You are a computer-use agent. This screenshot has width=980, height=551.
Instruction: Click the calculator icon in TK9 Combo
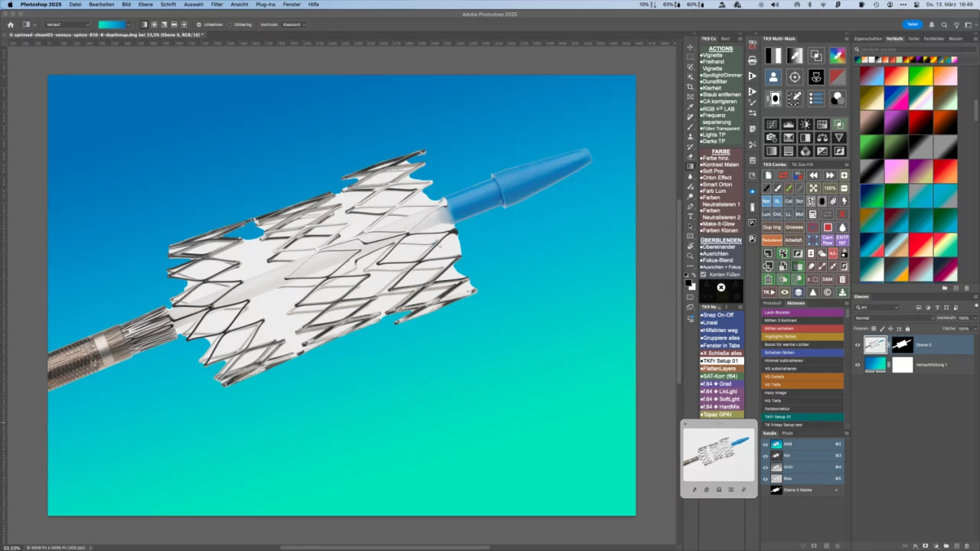coord(812,215)
